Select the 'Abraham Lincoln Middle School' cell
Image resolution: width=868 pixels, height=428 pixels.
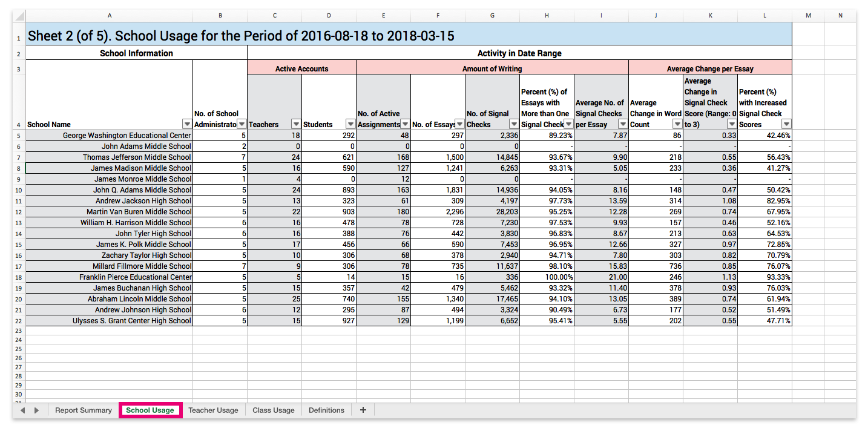tap(110, 299)
